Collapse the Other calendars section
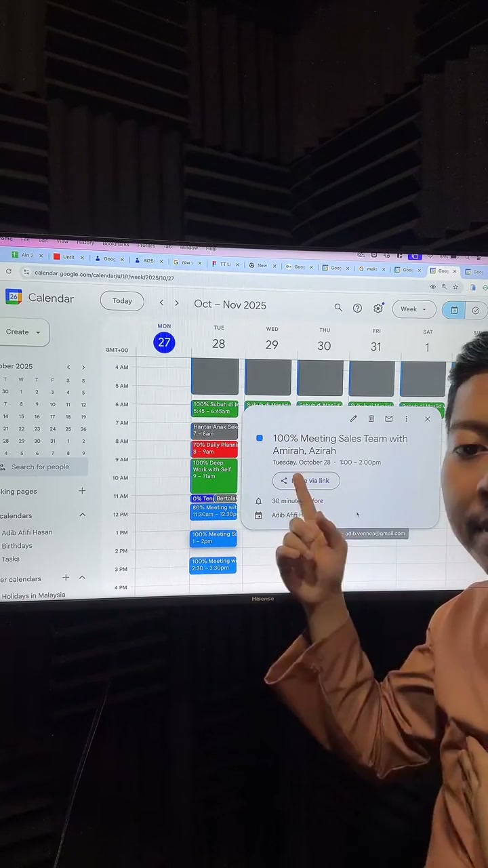The image size is (488, 868). (x=82, y=577)
